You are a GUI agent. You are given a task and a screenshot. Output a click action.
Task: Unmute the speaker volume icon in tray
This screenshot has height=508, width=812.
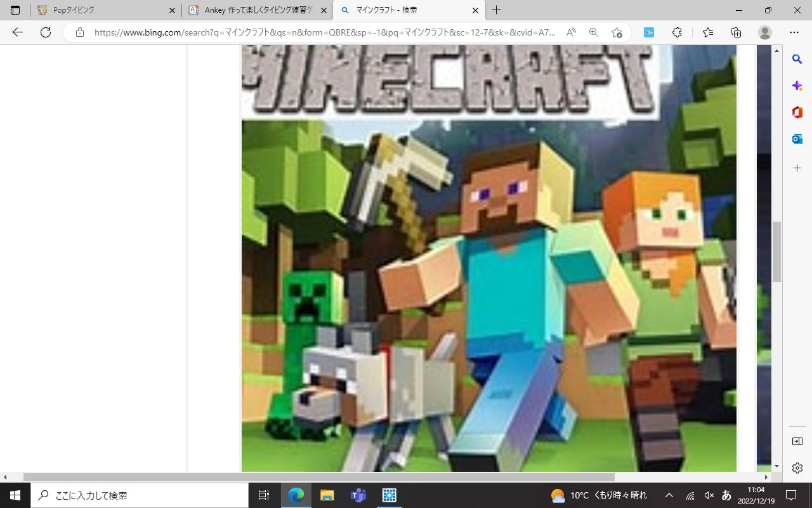[x=709, y=495]
